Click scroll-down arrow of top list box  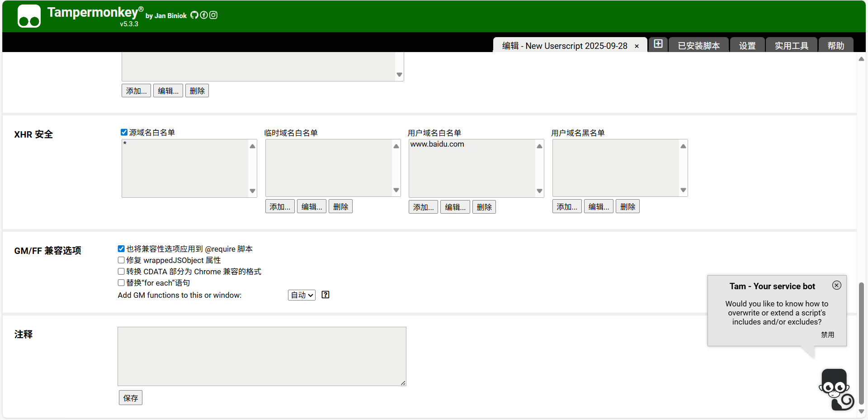tap(399, 75)
